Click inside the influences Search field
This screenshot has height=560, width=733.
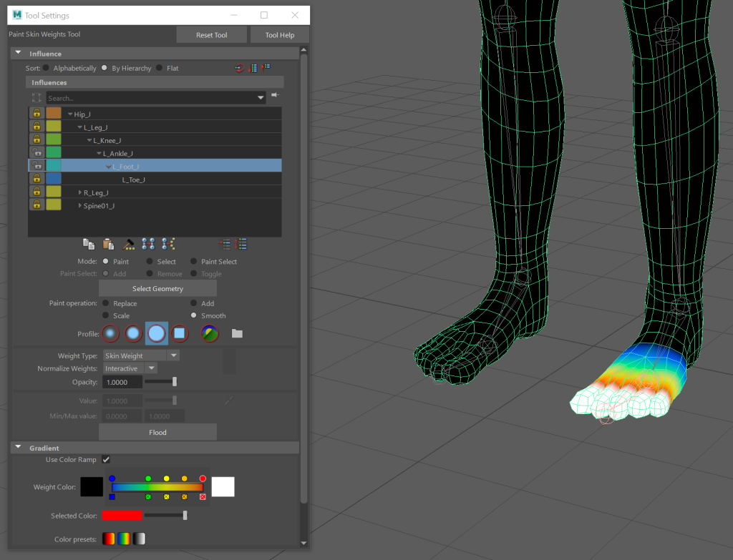tap(150, 97)
